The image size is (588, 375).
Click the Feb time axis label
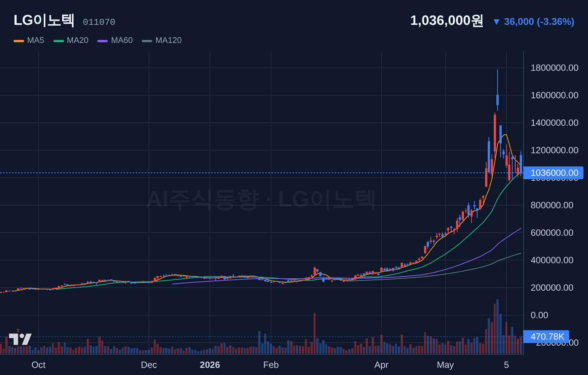pyautogui.click(x=271, y=365)
